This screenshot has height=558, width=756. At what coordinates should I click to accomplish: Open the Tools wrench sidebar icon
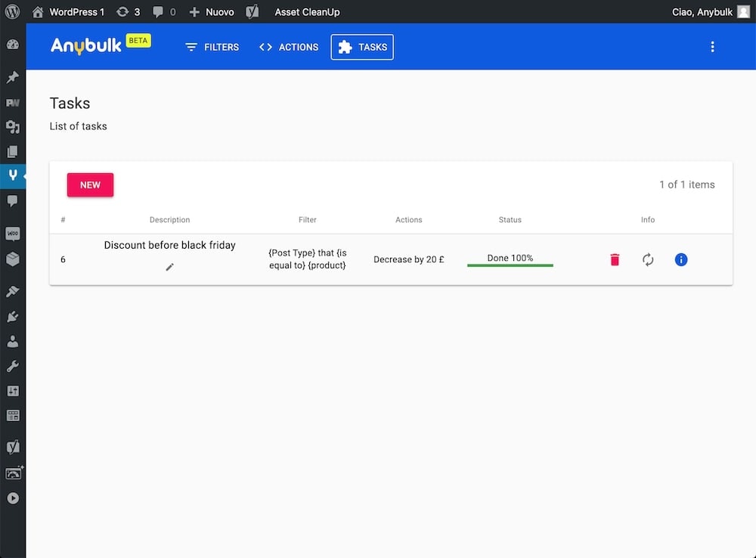click(13, 366)
